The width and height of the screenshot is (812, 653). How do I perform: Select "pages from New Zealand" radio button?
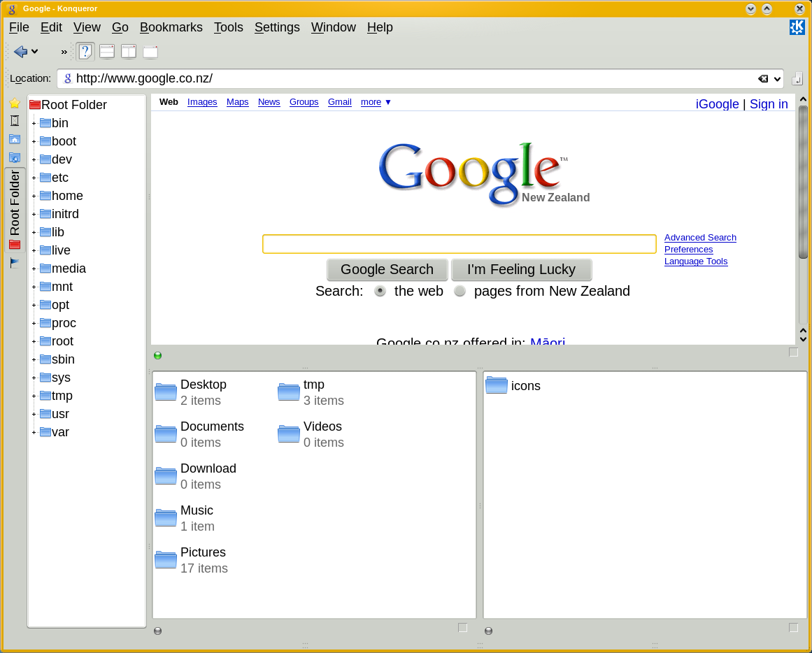[x=460, y=291]
